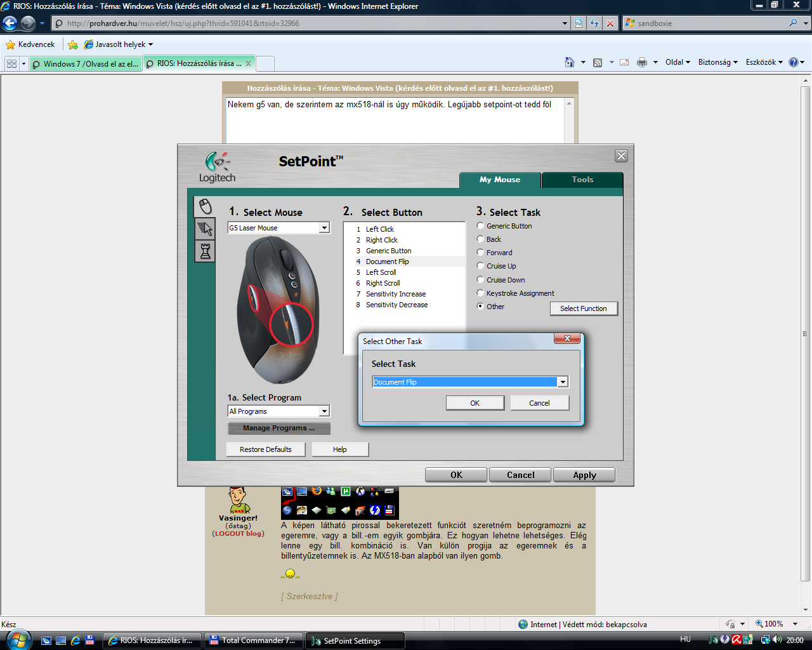
Task: Click the Stop (red X) icon beside address bar
Action: (610, 23)
